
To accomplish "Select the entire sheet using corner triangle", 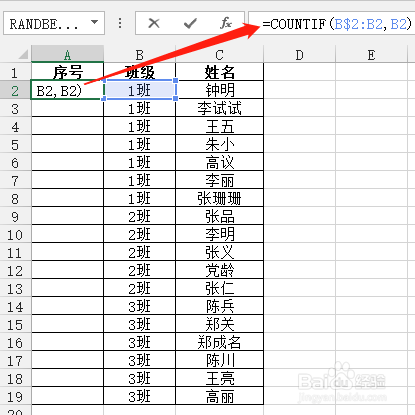I will (22, 54).
